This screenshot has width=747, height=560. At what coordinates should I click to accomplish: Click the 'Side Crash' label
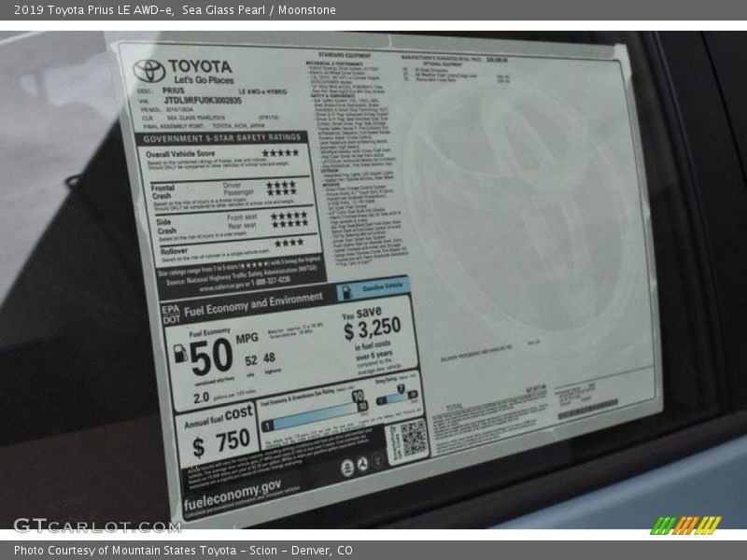tap(166, 226)
